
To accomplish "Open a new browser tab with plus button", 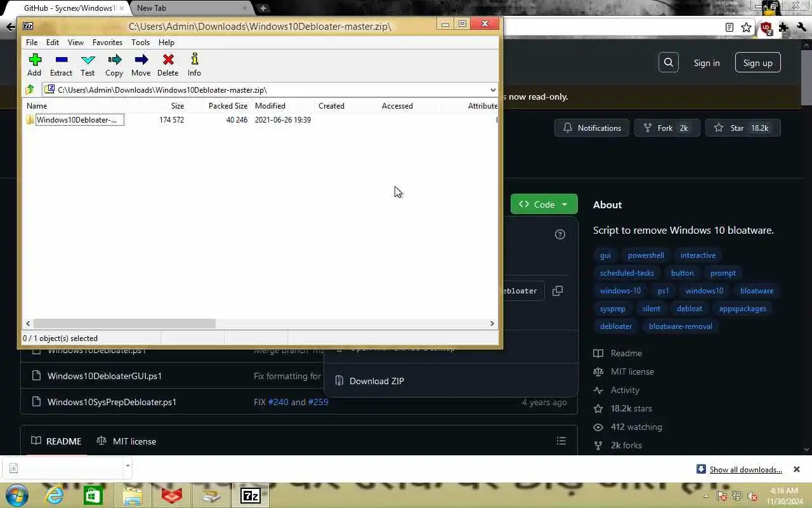I will click(263, 8).
